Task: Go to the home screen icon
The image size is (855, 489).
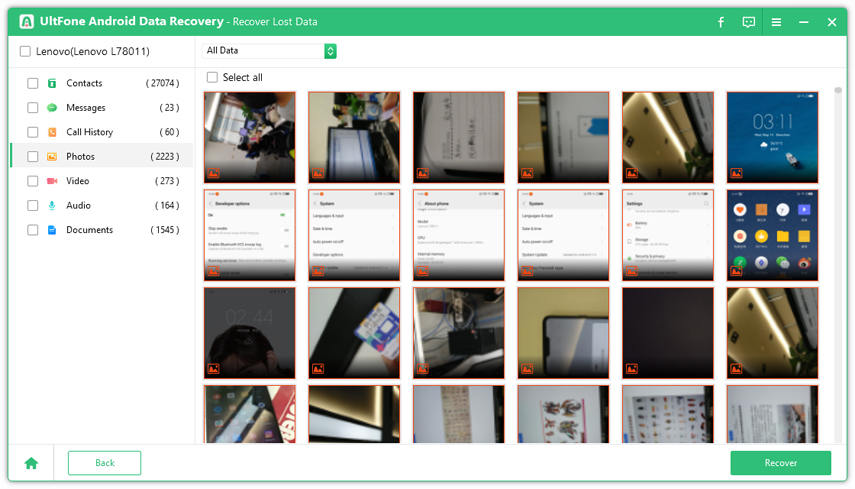Action: 31,463
